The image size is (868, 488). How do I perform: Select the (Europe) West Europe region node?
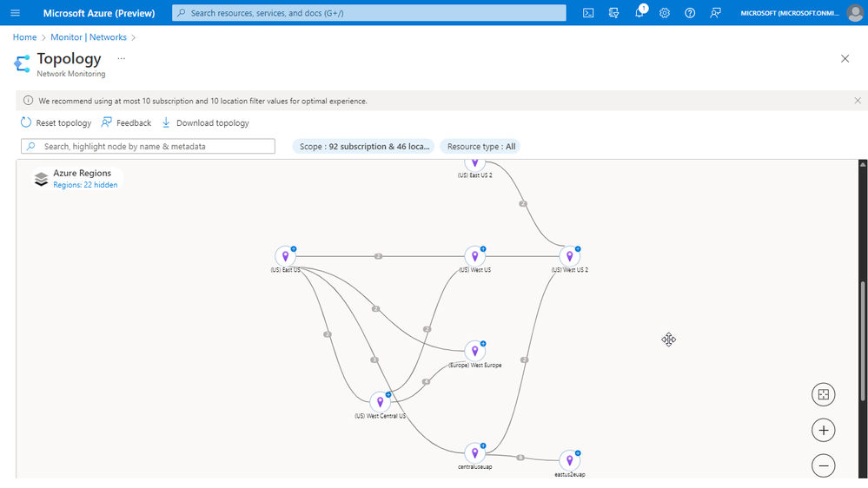pyautogui.click(x=474, y=351)
